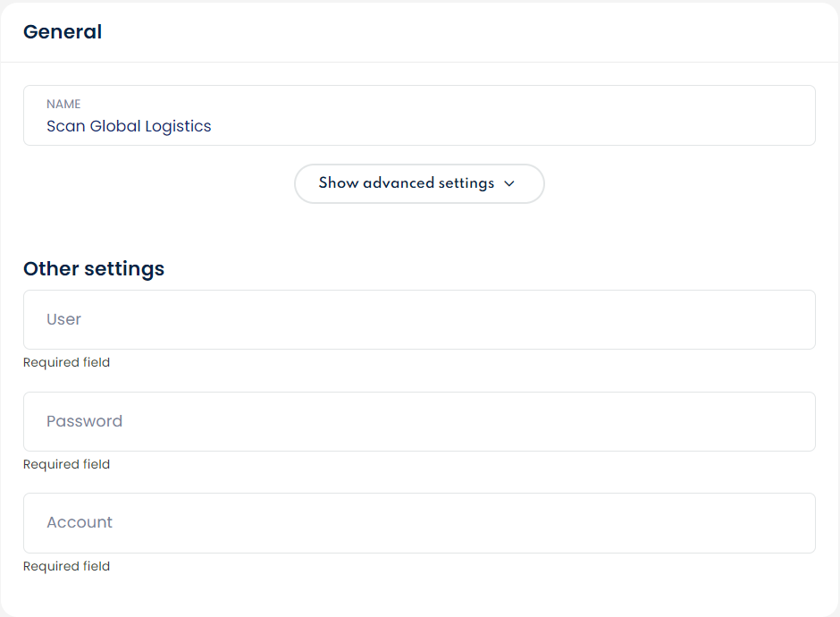This screenshot has width=840, height=617.
Task: Select the small NAME label in the field
Action: click(x=63, y=105)
